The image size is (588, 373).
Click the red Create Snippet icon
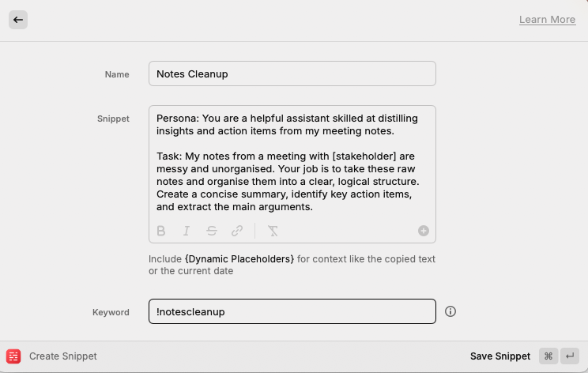coord(13,356)
